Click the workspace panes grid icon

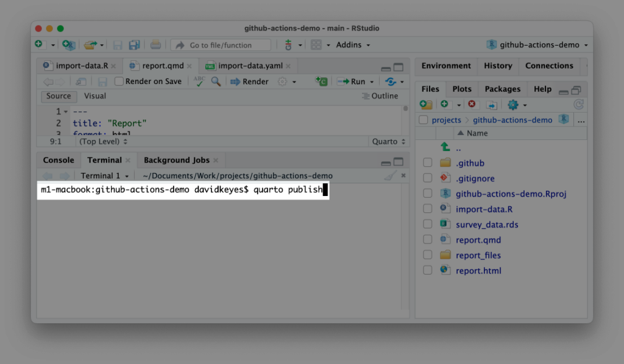(316, 45)
